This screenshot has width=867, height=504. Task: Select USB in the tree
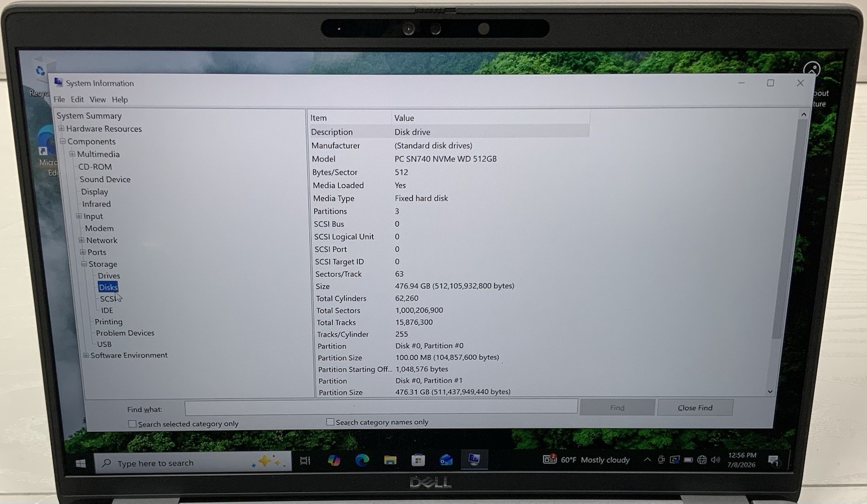[104, 344]
